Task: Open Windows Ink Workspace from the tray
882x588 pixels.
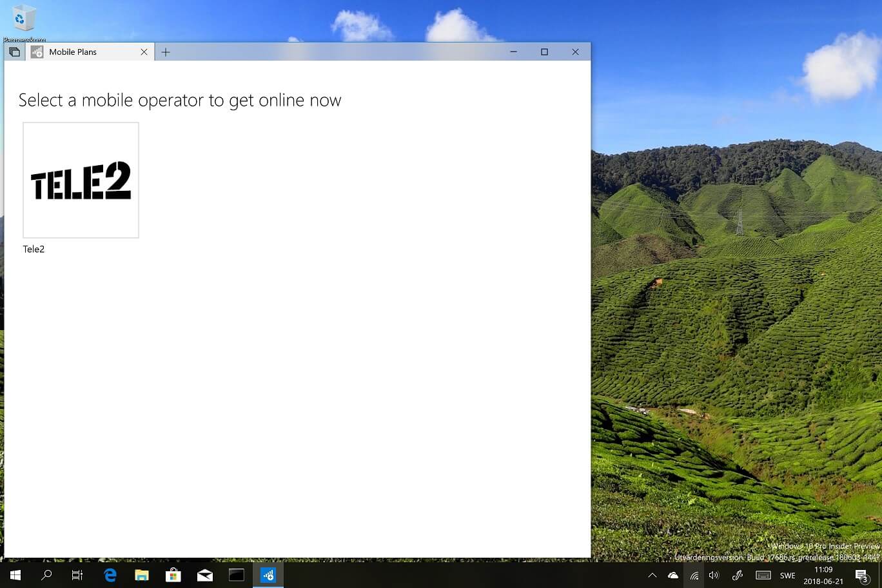Action: (x=737, y=574)
